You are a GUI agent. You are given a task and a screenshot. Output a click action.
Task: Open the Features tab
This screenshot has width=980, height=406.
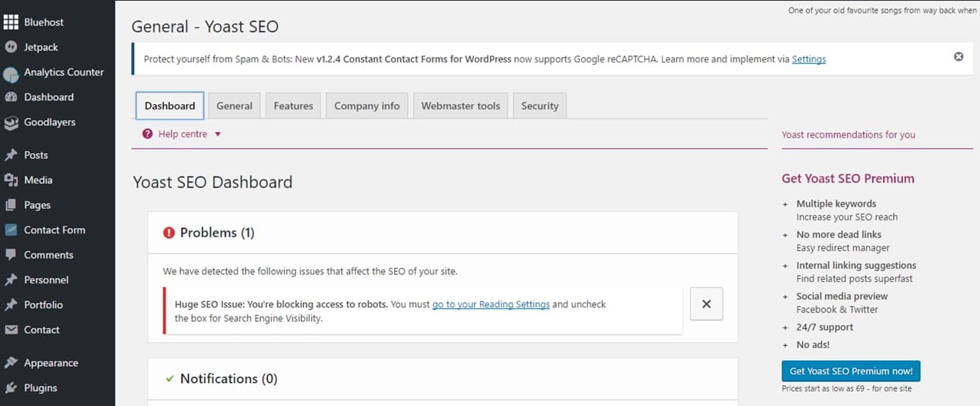click(293, 106)
